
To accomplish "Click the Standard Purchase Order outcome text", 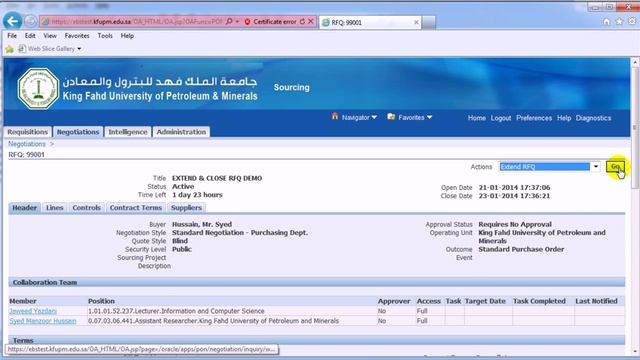I will 521,249.
